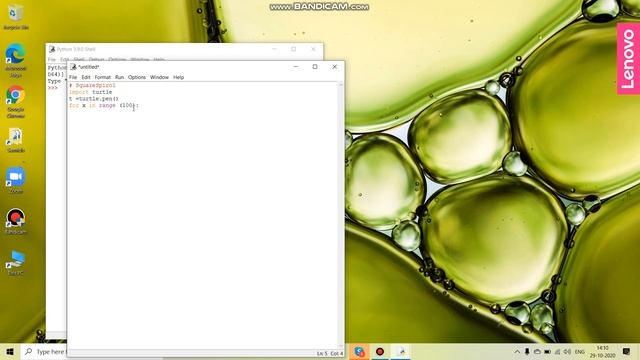640x360 pixels.
Task: Click the ENG language indicator
Action: pos(580,351)
